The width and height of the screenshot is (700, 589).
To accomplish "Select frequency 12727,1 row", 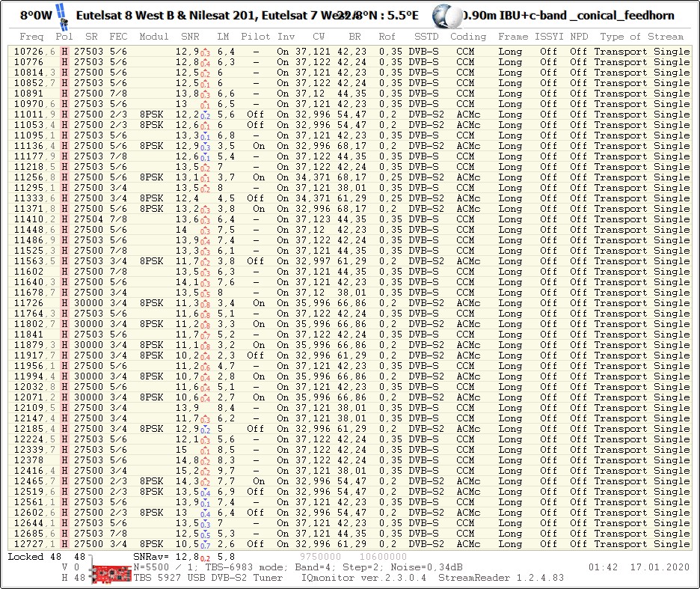I will (350, 544).
